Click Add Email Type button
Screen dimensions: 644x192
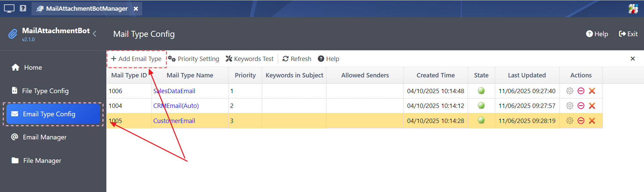coord(136,59)
